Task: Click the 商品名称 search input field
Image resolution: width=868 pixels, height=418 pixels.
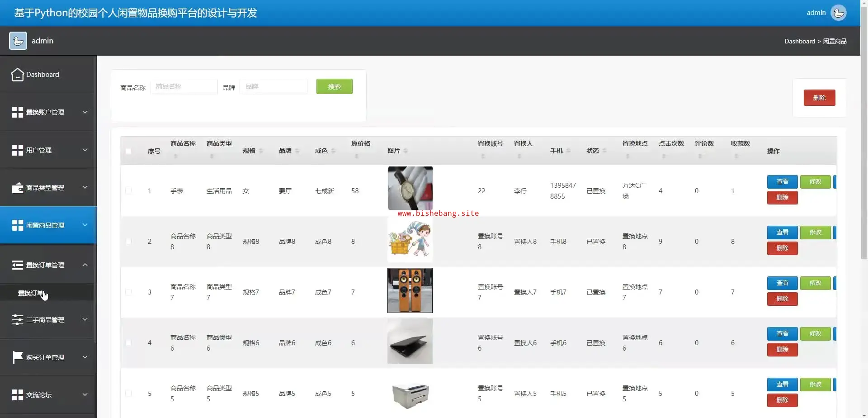Action: (x=184, y=86)
